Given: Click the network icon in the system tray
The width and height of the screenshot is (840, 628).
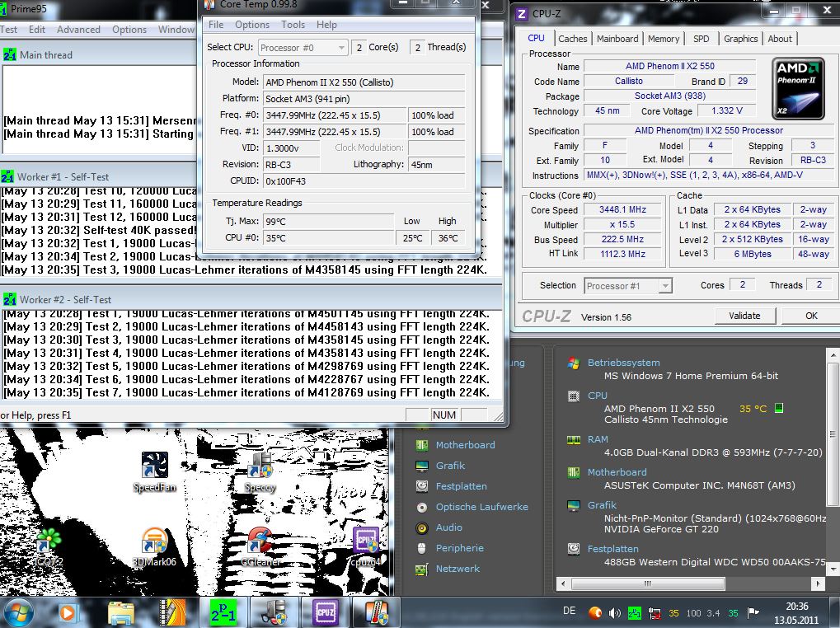Looking at the screenshot, I should [x=654, y=613].
